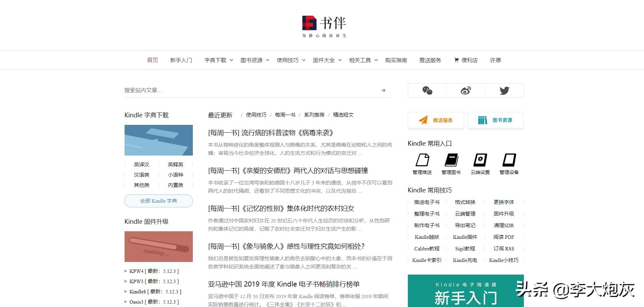The height and width of the screenshot is (307, 644).
Task: Click the Kindle 固件升级 Updating thumbnail
Action: click(159, 247)
